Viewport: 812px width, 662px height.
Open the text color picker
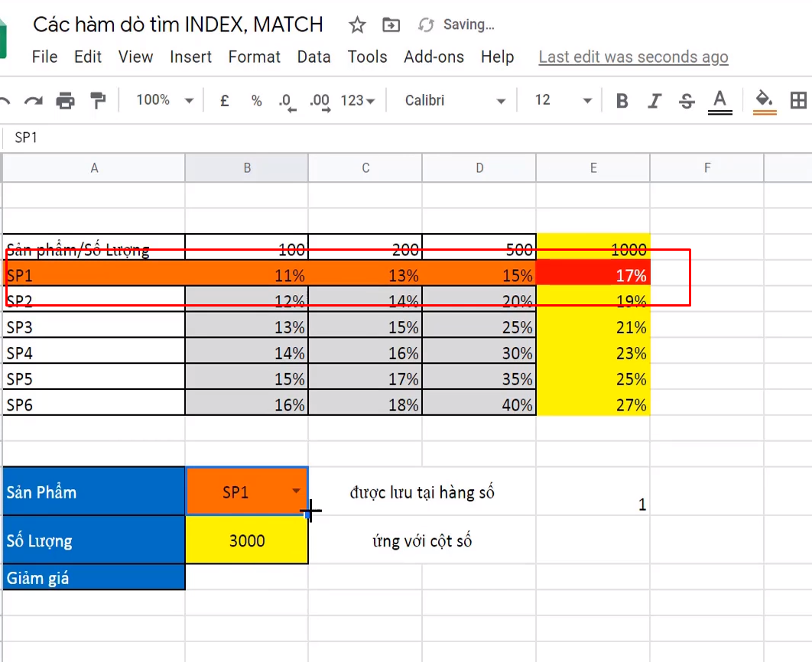coord(719,102)
